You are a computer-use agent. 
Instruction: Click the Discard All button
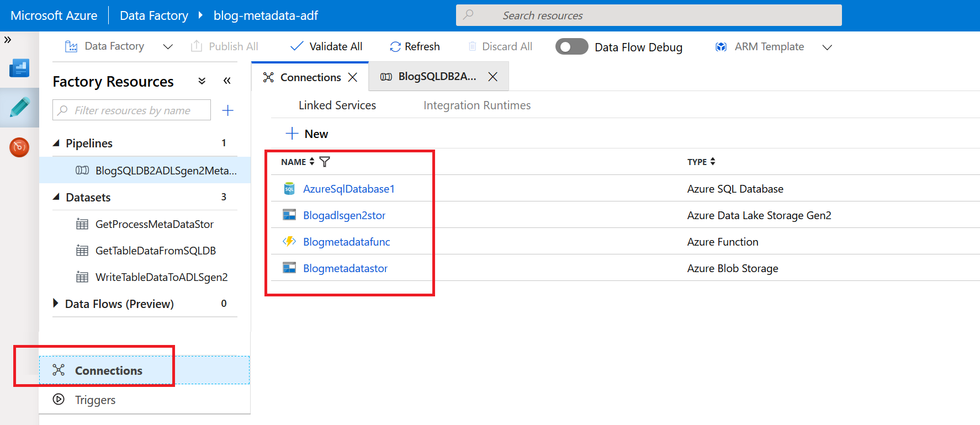coord(500,46)
